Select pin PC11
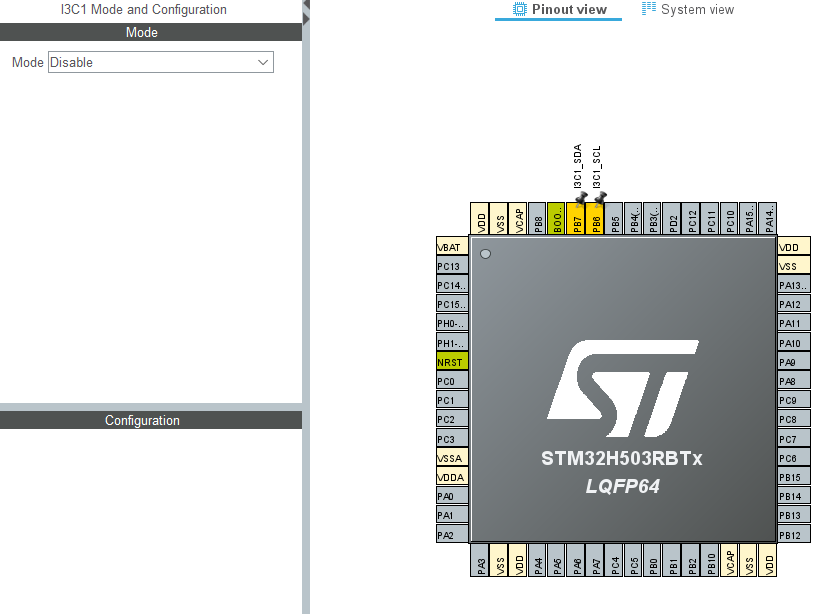This screenshot has width=829, height=614. 711,218
